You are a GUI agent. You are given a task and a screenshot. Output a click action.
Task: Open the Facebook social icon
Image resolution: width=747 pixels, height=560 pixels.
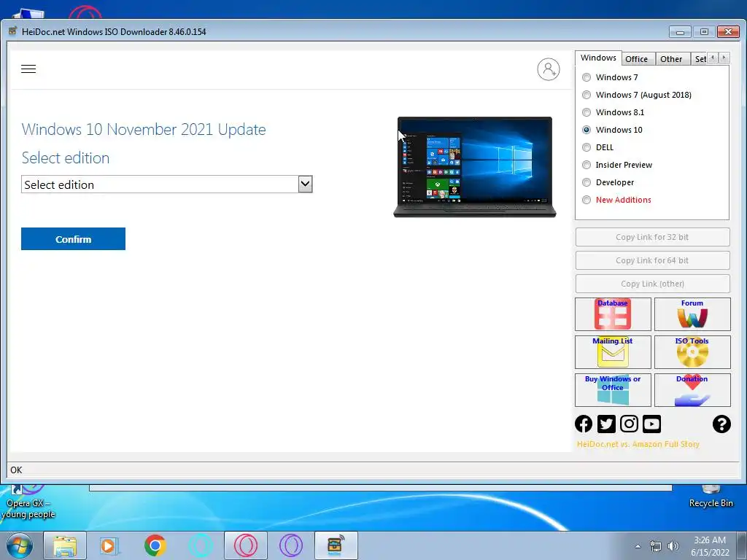tap(584, 424)
